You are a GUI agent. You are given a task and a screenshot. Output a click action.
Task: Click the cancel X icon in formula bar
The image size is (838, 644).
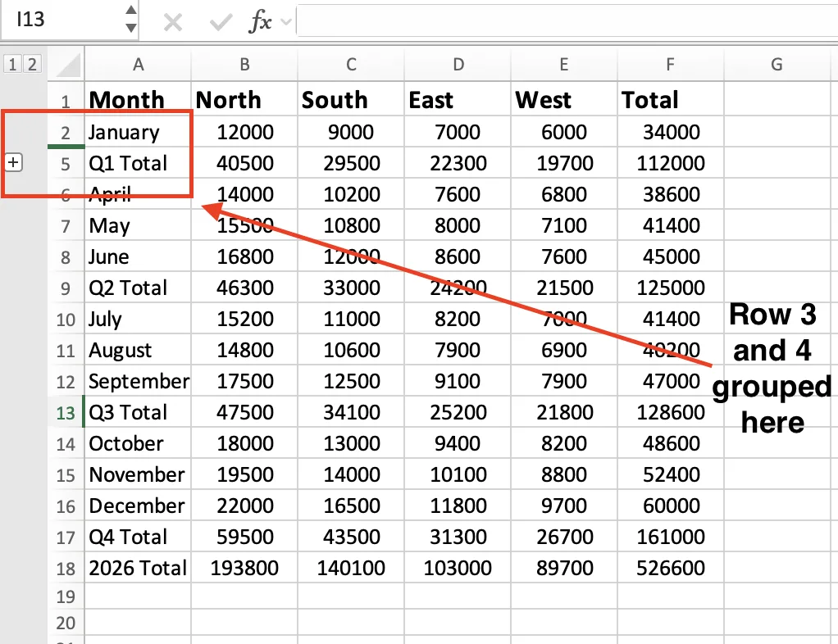pos(173,22)
